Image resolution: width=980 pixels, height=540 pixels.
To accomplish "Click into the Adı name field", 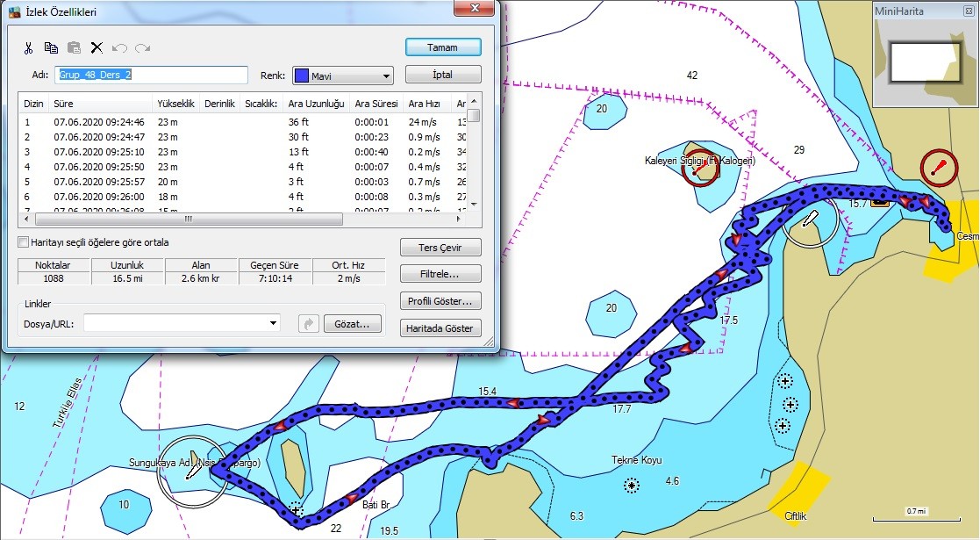I will click(x=151, y=76).
